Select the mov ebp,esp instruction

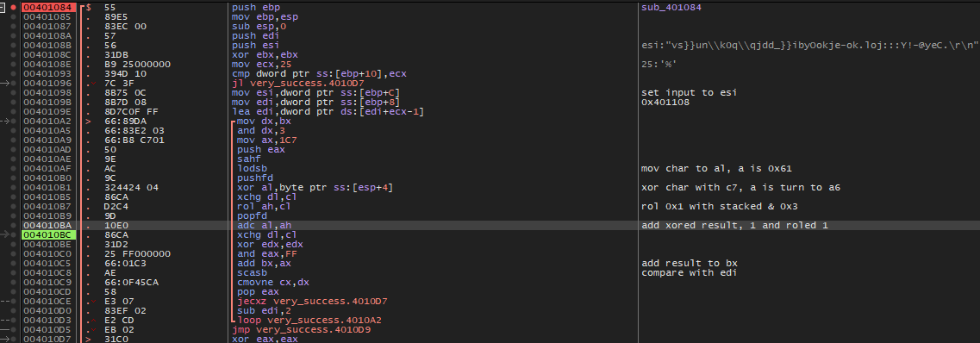coord(265,17)
